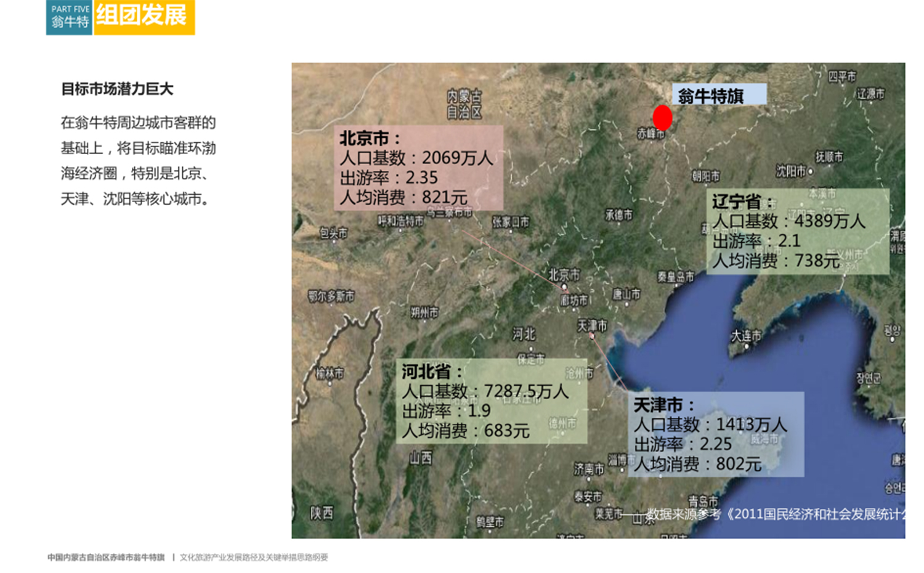Screen dimensions: 924x573
Task: Select the 秦皇岛市 map label
Action: (x=676, y=277)
